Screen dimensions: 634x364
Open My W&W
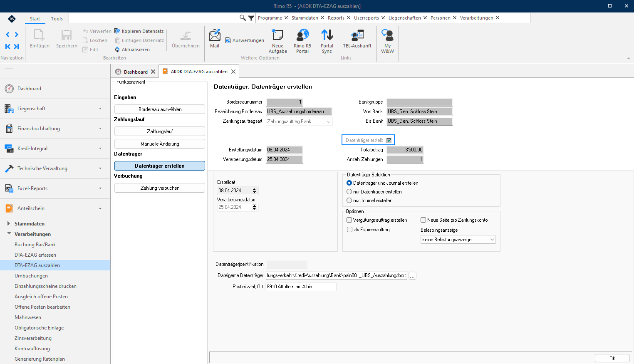[x=387, y=41]
